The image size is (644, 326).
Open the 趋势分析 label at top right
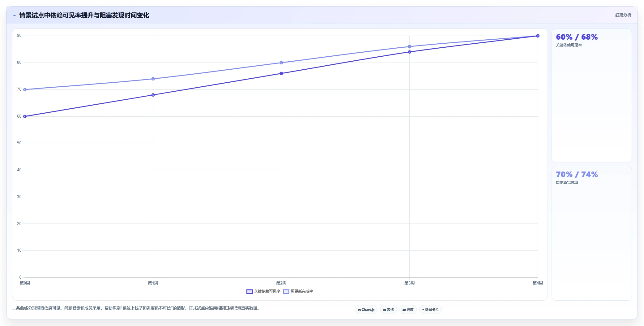623,15
